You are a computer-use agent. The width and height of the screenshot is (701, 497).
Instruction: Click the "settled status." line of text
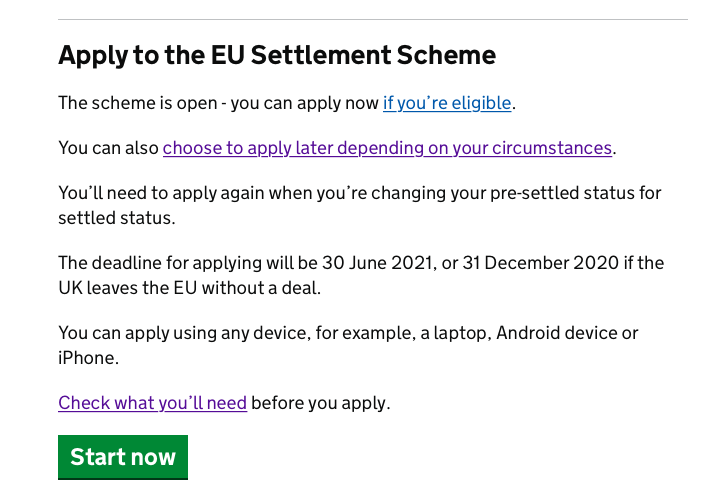[117, 218]
